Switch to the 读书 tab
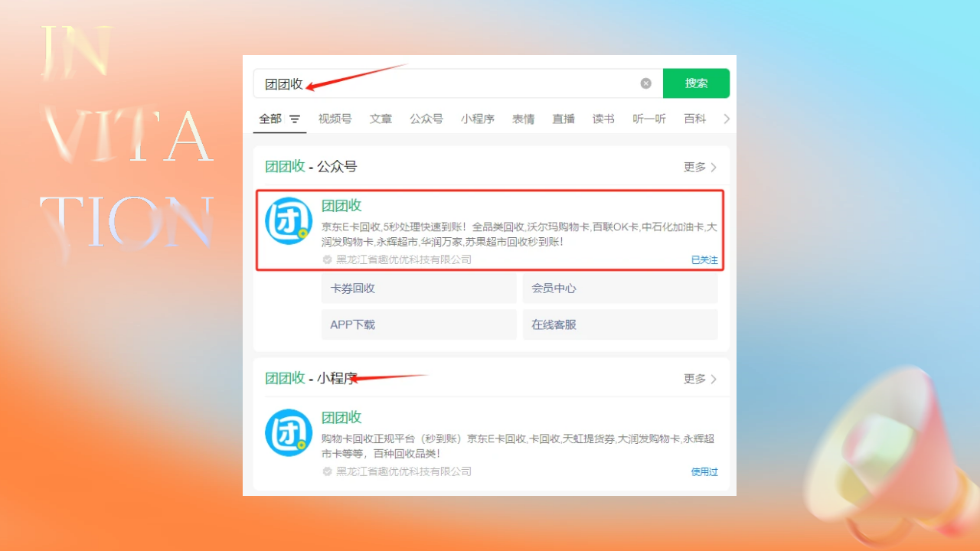 pos(603,119)
